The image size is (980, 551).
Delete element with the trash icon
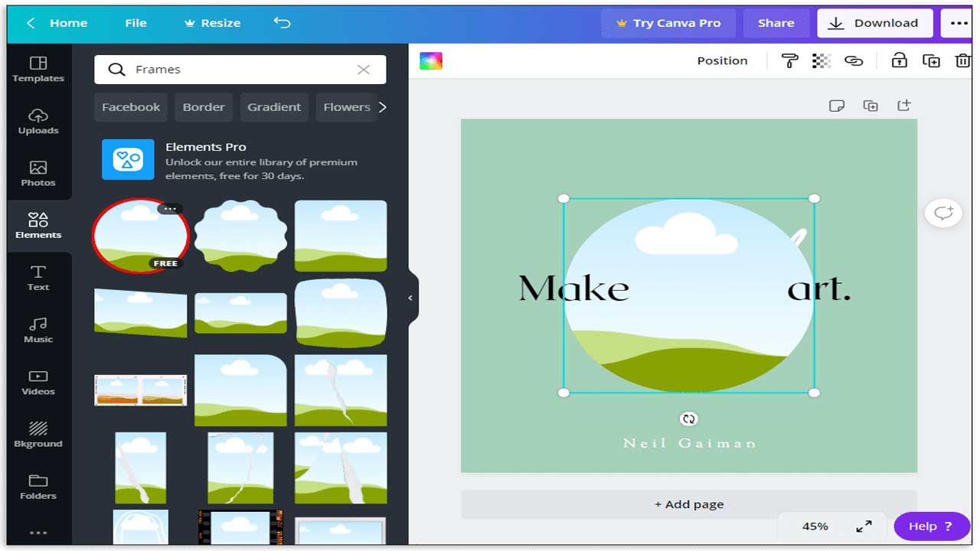click(x=962, y=61)
